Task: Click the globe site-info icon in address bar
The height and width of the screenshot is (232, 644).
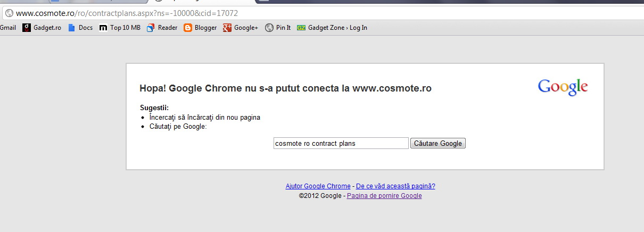Action: 9,13
